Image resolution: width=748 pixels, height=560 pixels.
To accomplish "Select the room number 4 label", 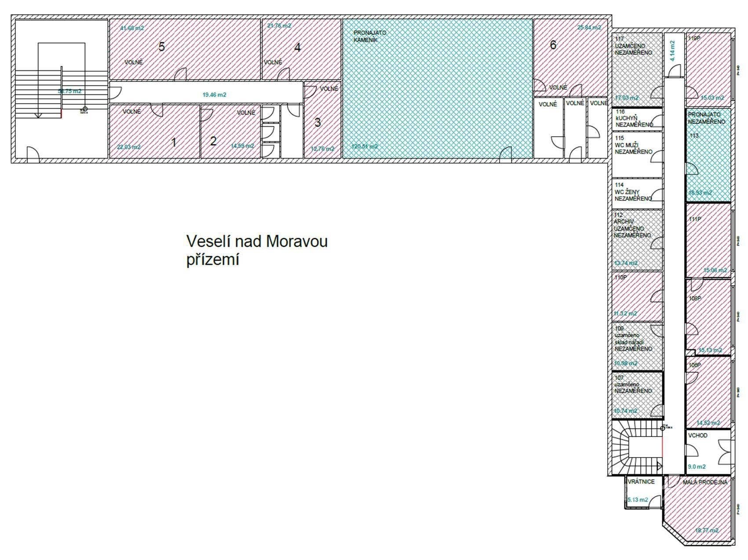I will click(x=297, y=48).
